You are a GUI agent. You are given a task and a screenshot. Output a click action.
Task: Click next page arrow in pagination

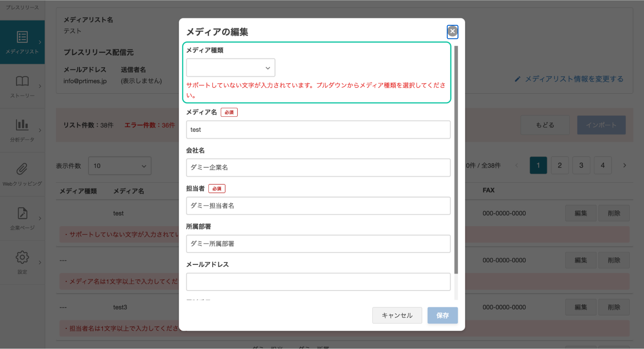click(624, 165)
